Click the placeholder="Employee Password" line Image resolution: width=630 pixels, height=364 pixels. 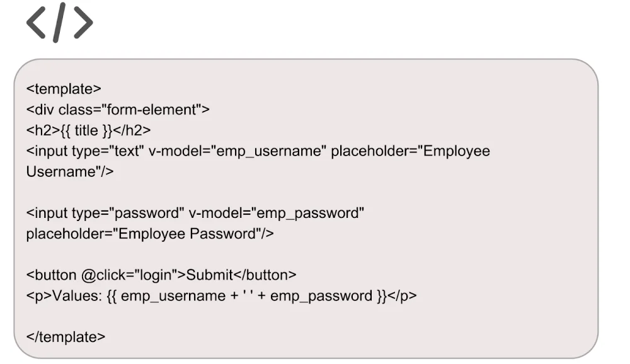[150, 234]
